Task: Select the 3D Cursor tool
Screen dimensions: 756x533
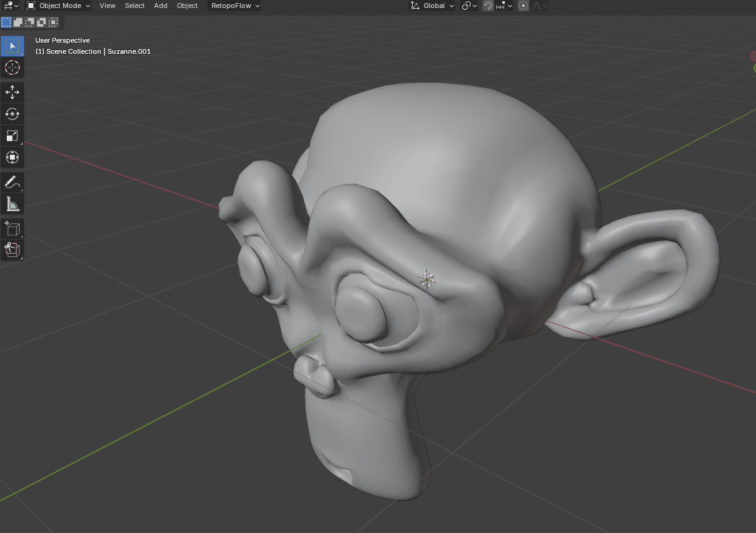Action: coord(12,67)
